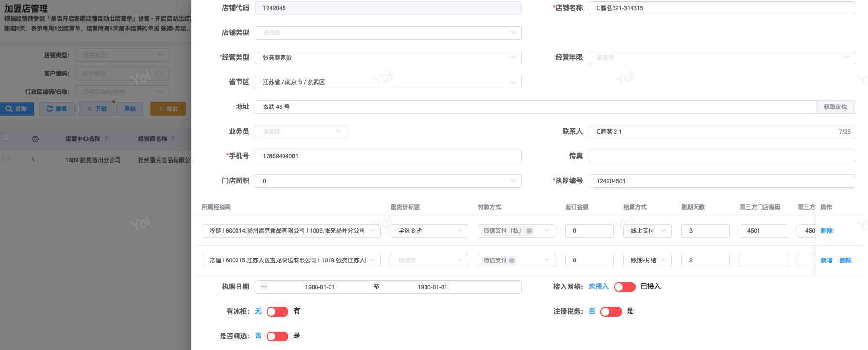Viewport: 868px width, 350px height.
Task: Open the 省市区 region cascader
Action: tap(388, 82)
